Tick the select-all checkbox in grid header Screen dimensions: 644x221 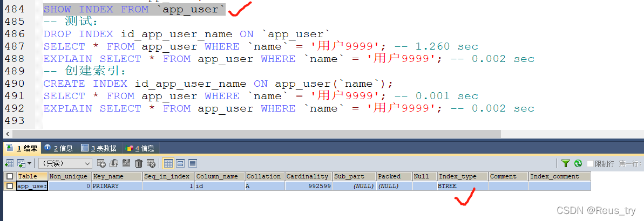(x=10, y=176)
